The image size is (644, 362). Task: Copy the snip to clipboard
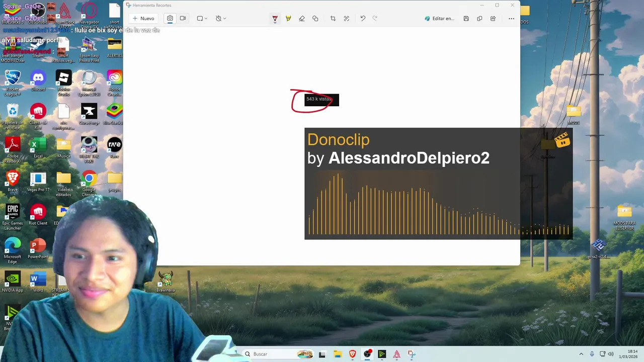[x=479, y=19]
